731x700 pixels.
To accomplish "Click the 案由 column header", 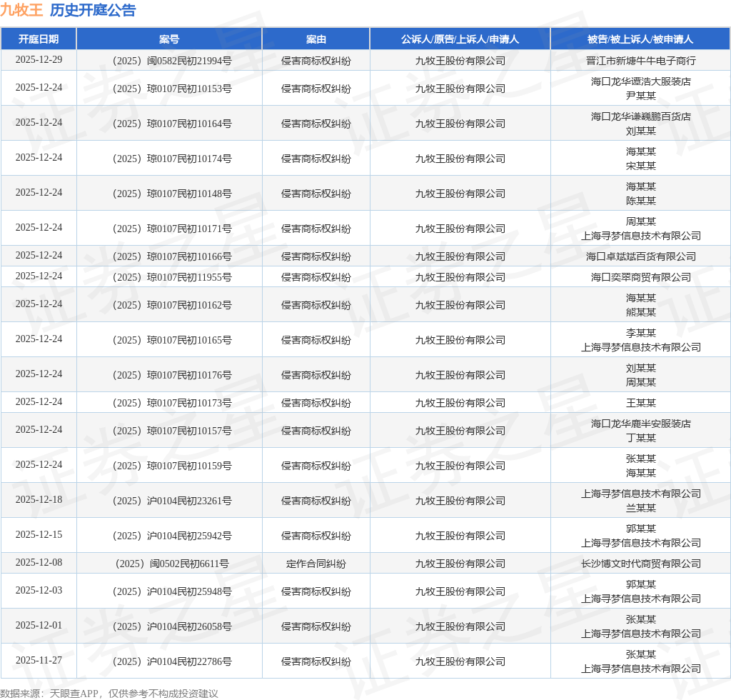I will pos(316,39).
